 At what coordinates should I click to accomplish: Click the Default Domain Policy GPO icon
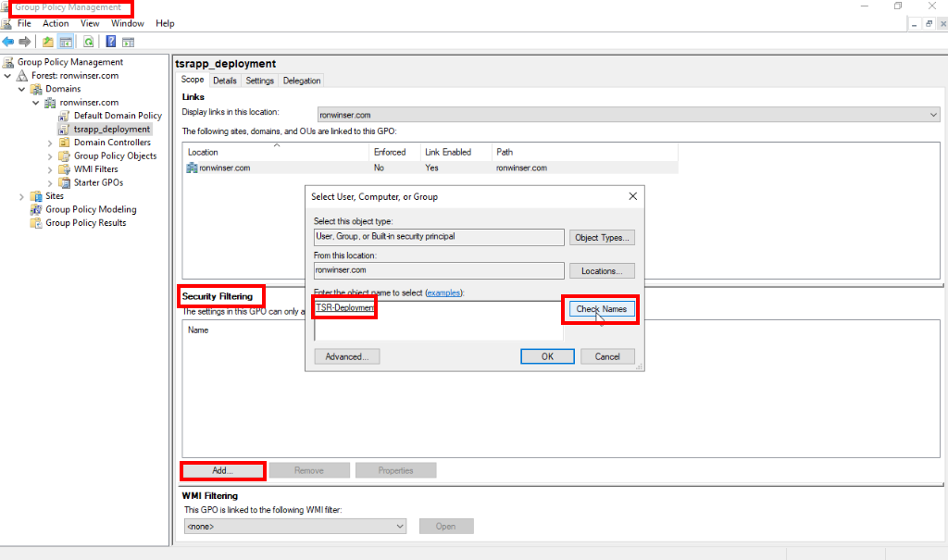point(64,116)
